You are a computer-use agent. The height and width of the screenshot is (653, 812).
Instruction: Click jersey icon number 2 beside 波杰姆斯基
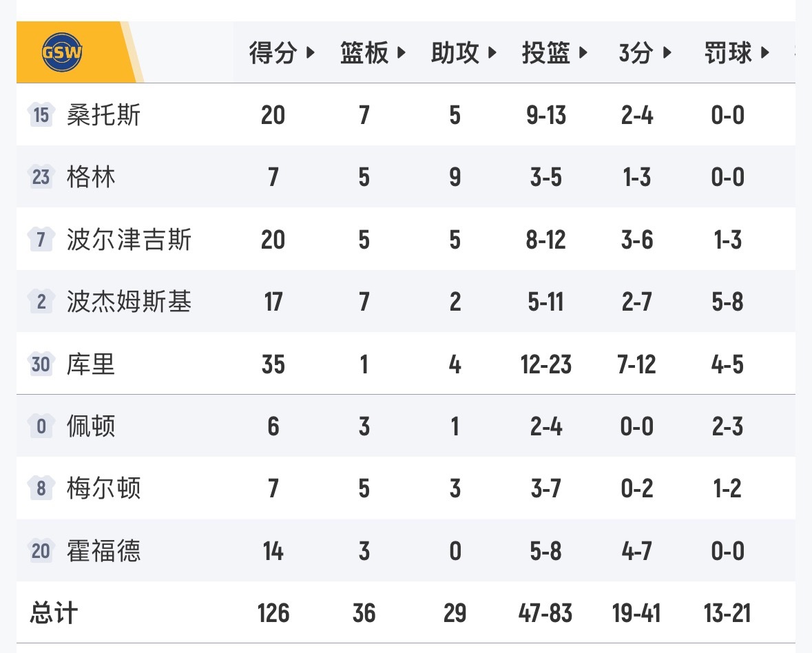point(41,302)
